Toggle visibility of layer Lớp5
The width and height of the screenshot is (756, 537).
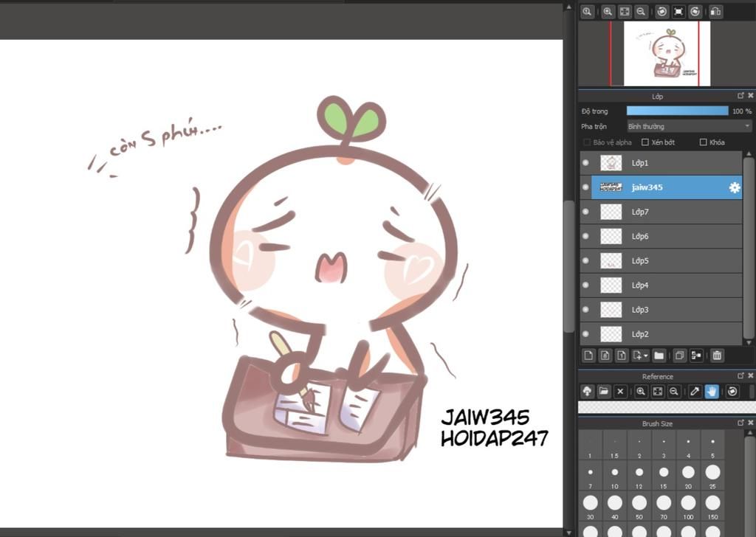(x=585, y=260)
